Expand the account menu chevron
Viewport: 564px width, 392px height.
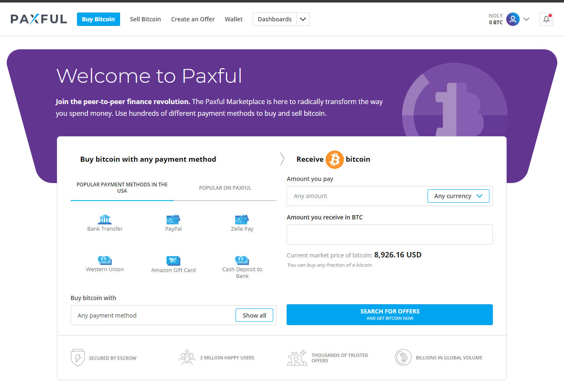tap(526, 19)
